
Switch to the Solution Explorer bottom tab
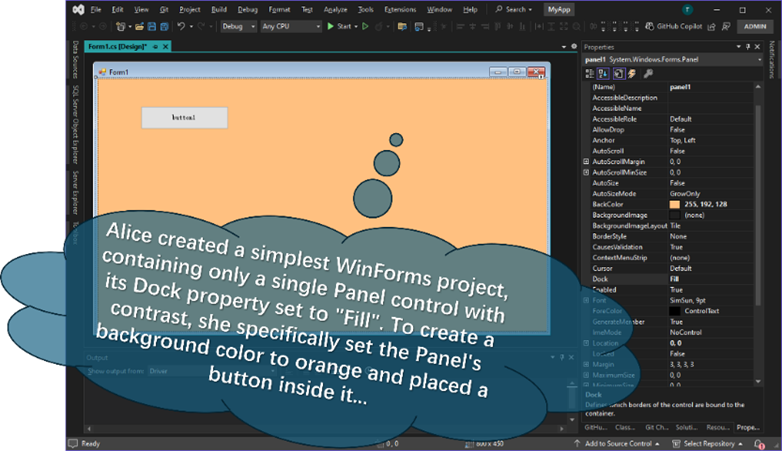pos(686,428)
